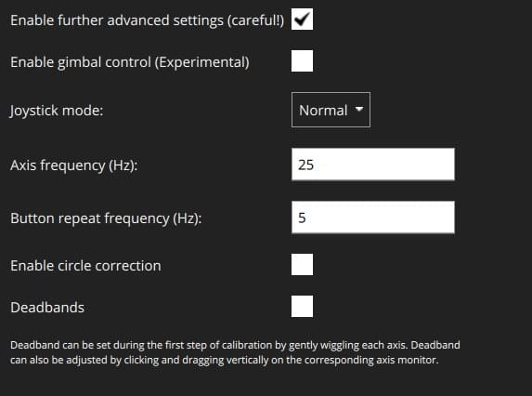This screenshot has height=396, width=532.
Task: Tick the Deadbands checkbox
Action: [302, 307]
